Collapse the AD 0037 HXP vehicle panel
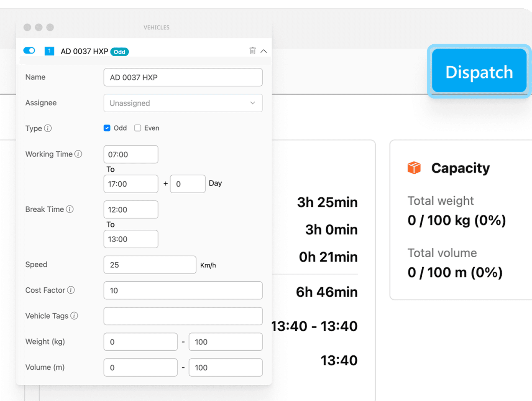The height and width of the screenshot is (401, 532). 264,51
